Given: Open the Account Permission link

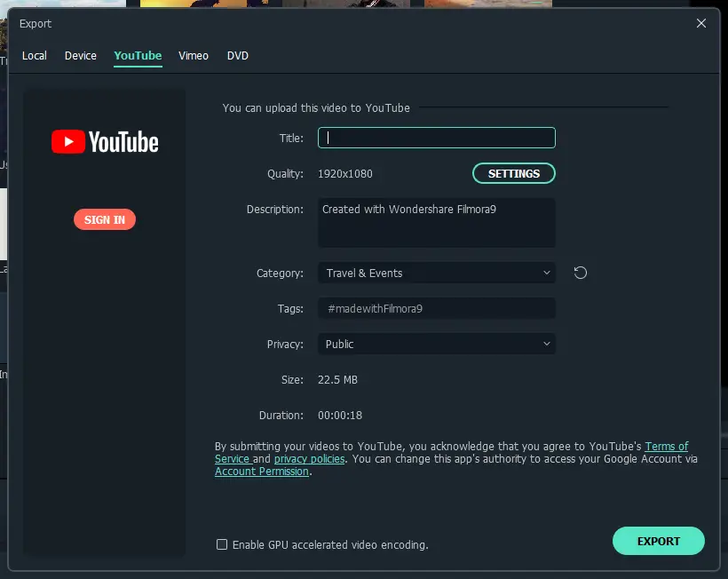Looking at the screenshot, I should click(x=262, y=472).
